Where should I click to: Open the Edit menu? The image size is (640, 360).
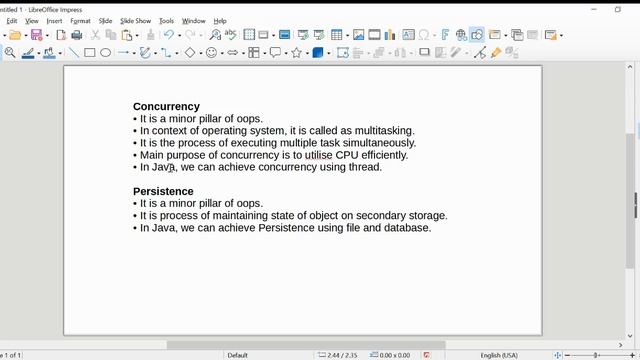click(12, 21)
